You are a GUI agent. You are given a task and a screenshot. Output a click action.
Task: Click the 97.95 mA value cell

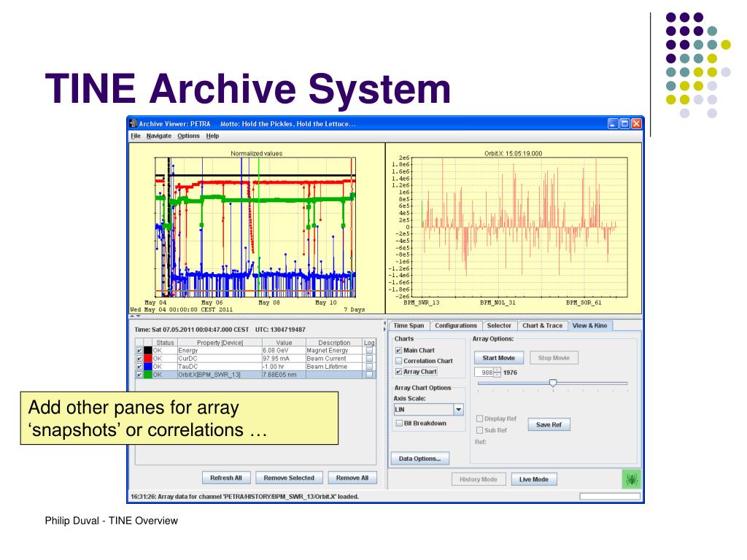click(x=284, y=359)
